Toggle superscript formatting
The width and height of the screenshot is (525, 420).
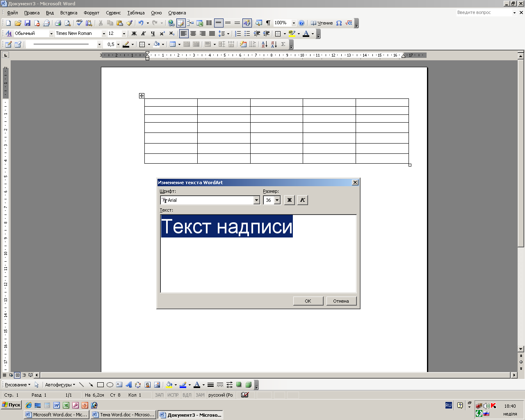pos(162,34)
